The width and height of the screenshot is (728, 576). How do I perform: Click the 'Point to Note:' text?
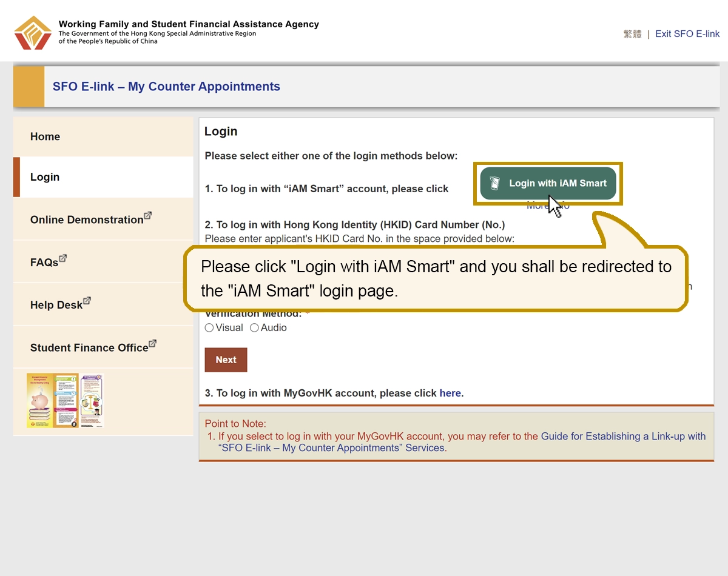click(x=235, y=424)
